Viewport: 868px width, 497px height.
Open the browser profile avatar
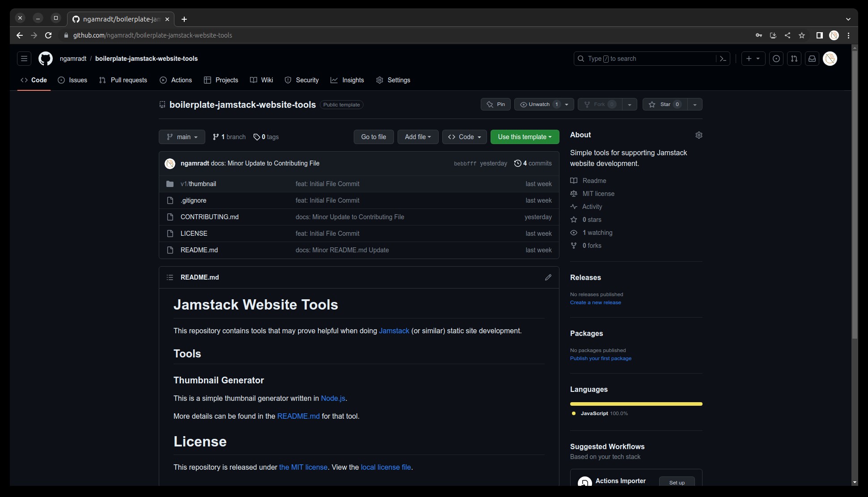point(834,35)
